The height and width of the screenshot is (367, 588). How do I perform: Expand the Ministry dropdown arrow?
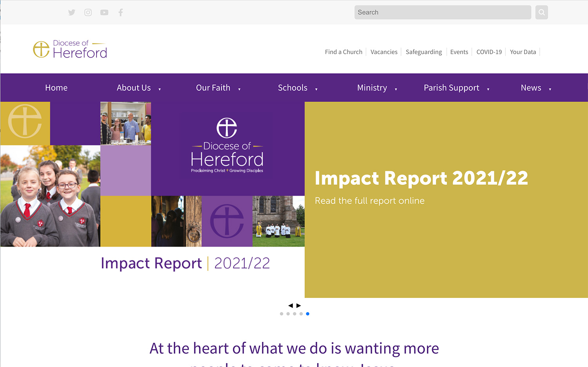396,89
